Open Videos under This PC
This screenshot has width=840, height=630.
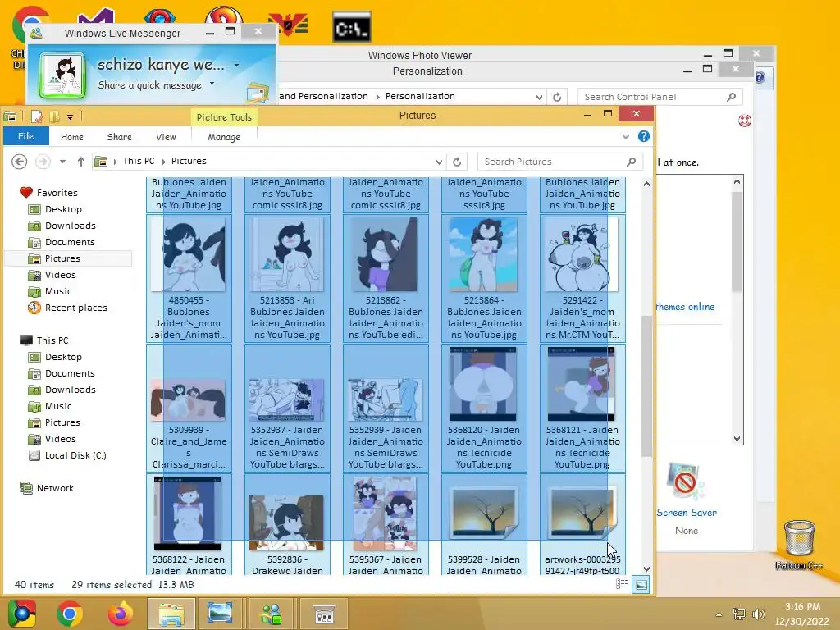60,439
